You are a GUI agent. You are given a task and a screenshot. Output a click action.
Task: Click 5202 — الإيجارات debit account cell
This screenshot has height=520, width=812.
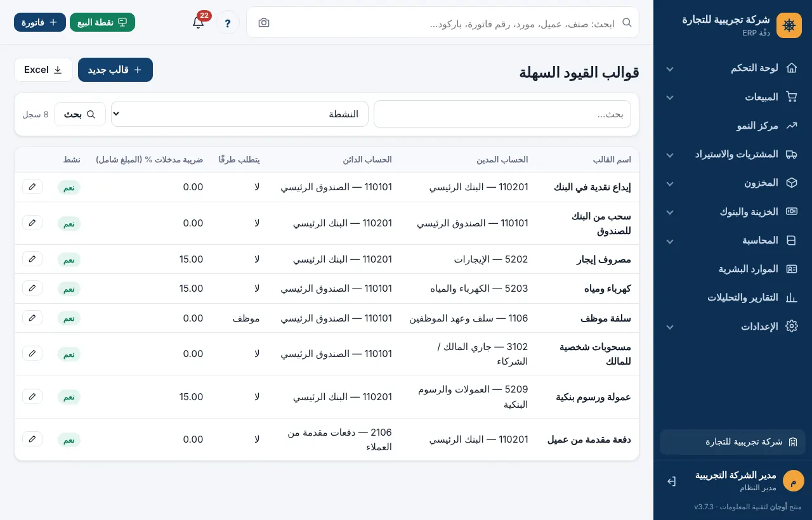tap(491, 259)
